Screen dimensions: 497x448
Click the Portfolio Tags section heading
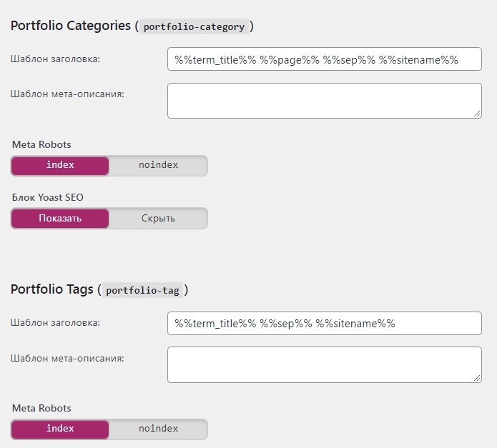point(51,289)
